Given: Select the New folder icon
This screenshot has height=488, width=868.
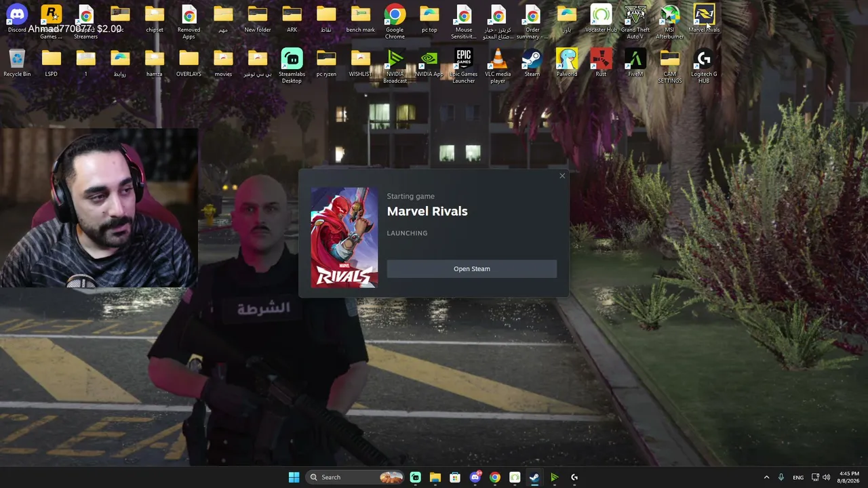Looking at the screenshot, I should click(258, 19).
